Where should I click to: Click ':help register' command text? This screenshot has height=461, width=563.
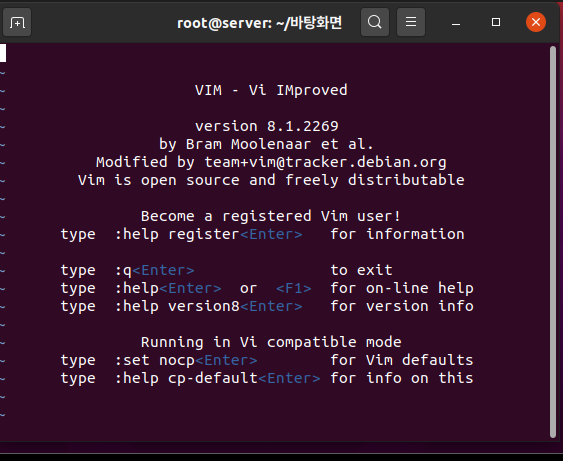coord(177,234)
